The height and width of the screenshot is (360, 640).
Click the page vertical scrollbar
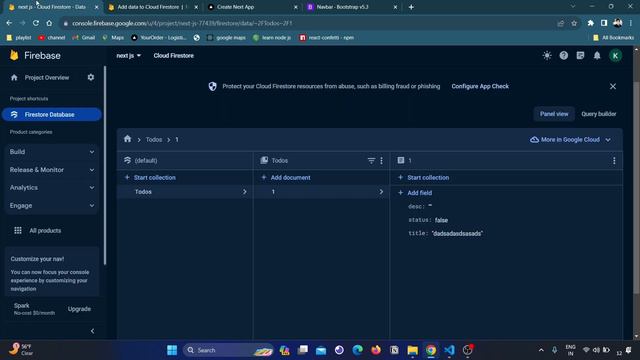(x=636, y=188)
